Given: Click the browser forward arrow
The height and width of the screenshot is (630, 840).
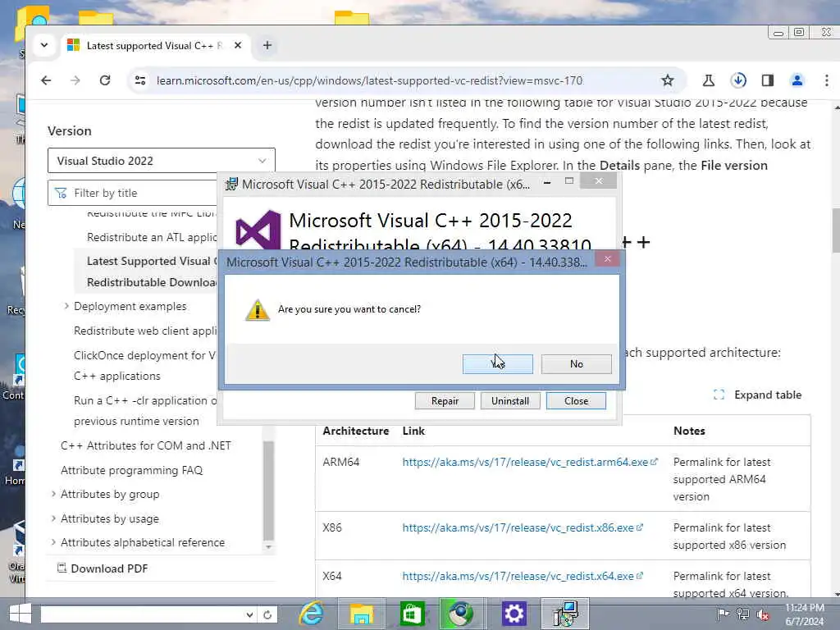Looking at the screenshot, I should [75, 80].
